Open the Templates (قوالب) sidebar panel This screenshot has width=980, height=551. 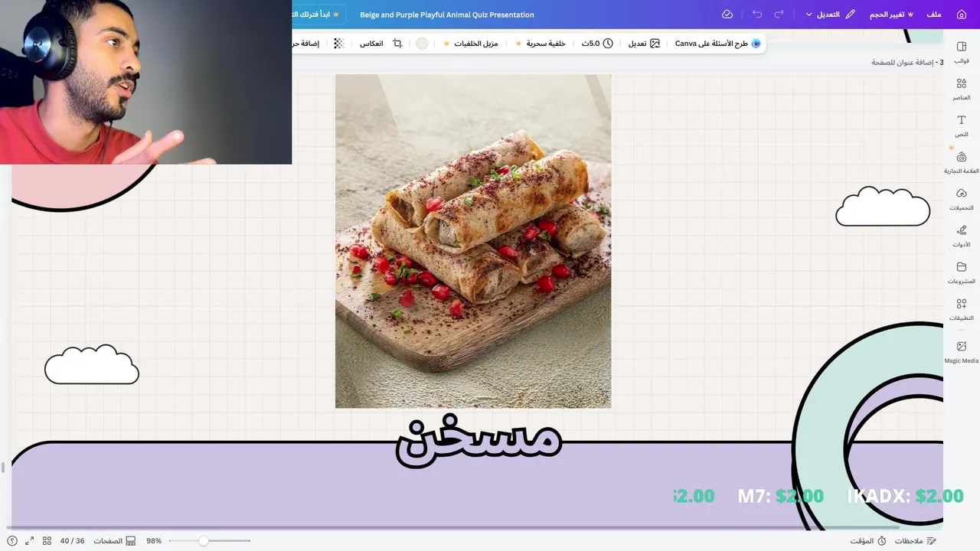[x=962, y=52]
